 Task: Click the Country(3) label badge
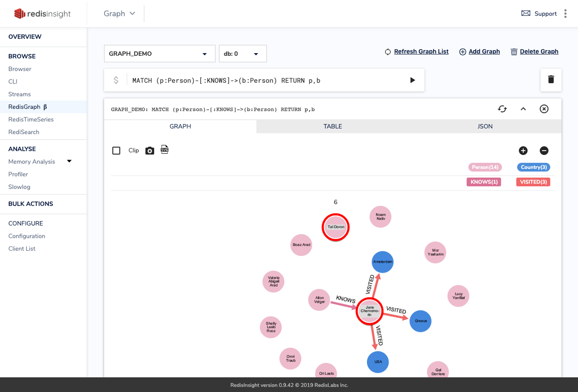(x=534, y=167)
